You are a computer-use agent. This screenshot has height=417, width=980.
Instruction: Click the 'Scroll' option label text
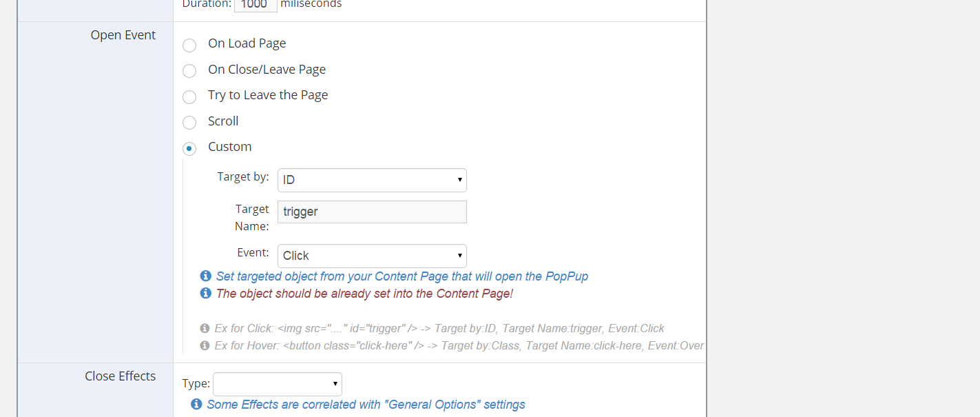tap(223, 121)
